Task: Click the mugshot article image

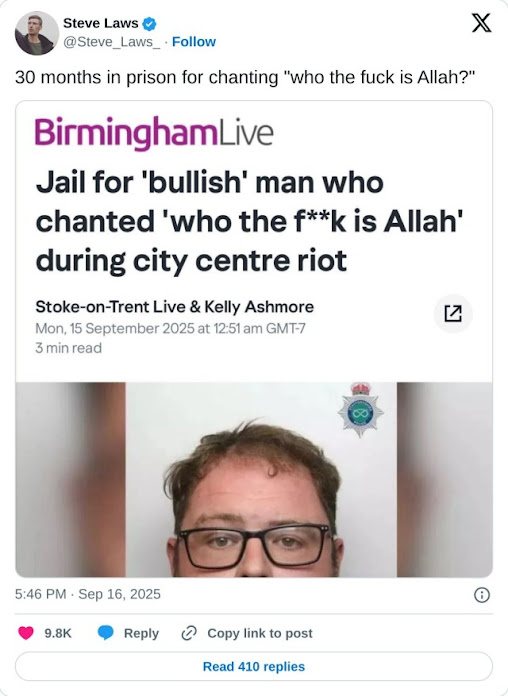Action: click(254, 479)
